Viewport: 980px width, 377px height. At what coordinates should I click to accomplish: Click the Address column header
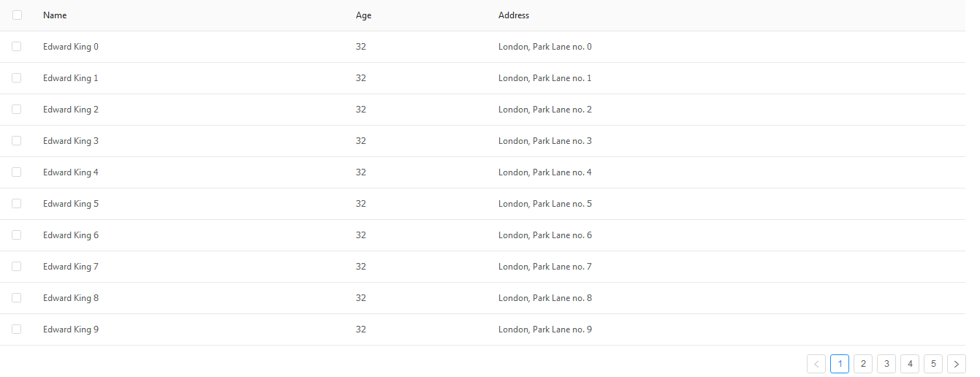(514, 15)
